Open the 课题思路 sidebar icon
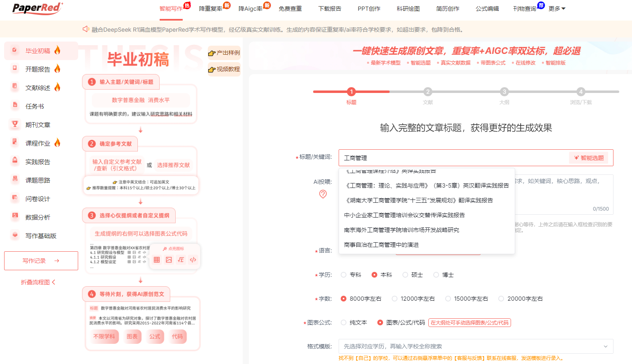 (x=15, y=179)
